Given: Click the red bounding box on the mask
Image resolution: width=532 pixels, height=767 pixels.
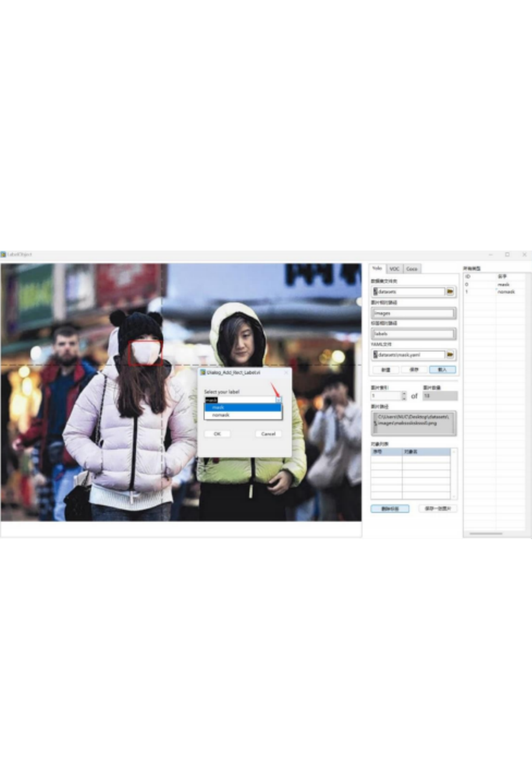Looking at the screenshot, I should coord(145,353).
